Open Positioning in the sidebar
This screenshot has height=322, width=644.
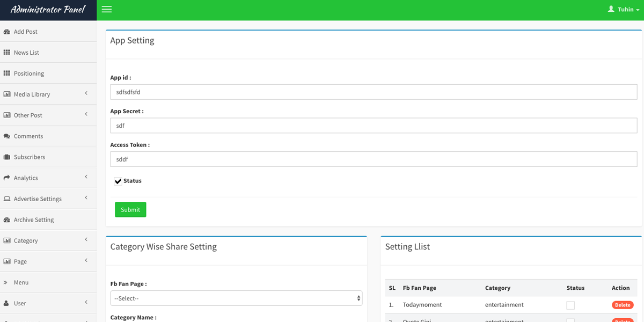tap(29, 74)
